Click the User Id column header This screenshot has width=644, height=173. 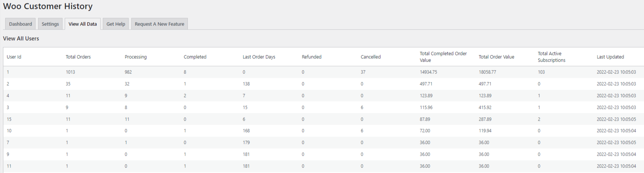pos(14,57)
